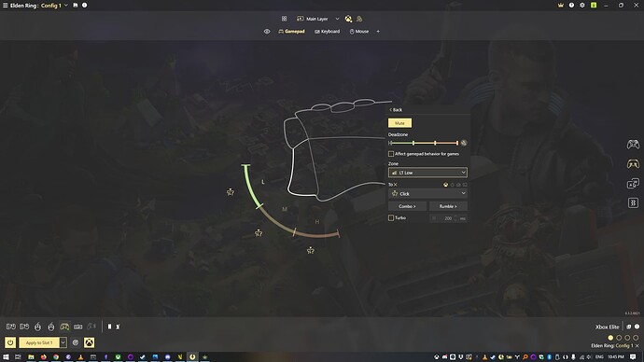The image size is (644, 362).
Task: Open the hamburger menu next to Elden Ring
Action: coord(6,6)
